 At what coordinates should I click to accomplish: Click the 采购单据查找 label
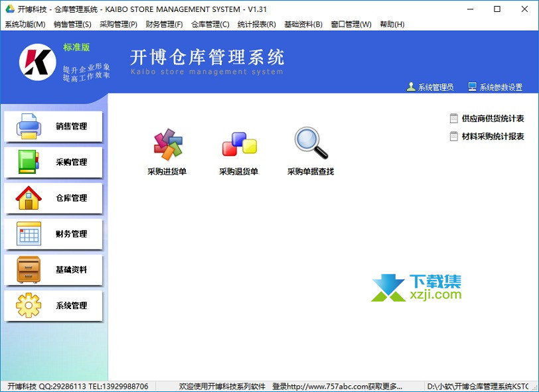311,171
